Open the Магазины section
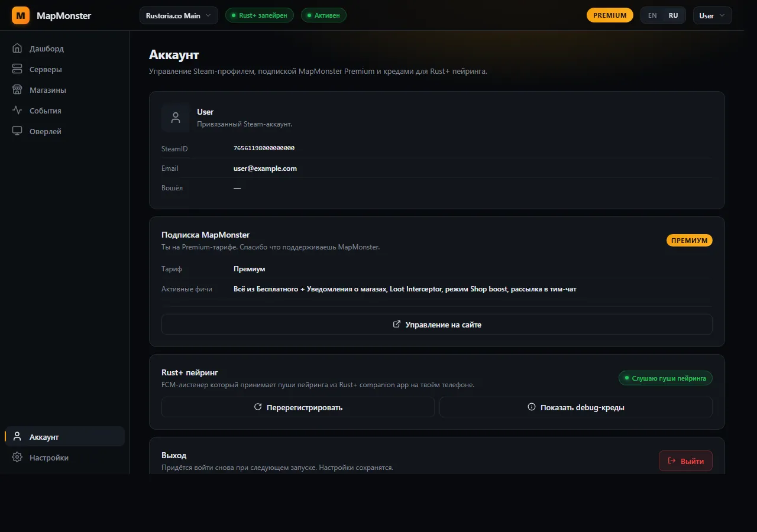The width and height of the screenshot is (757, 532). point(64,90)
